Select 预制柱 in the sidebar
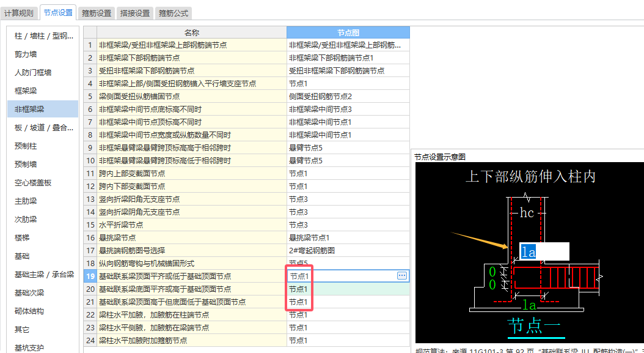Image resolution: width=644 pixels, height=353 pixels. tap(43, 146)
